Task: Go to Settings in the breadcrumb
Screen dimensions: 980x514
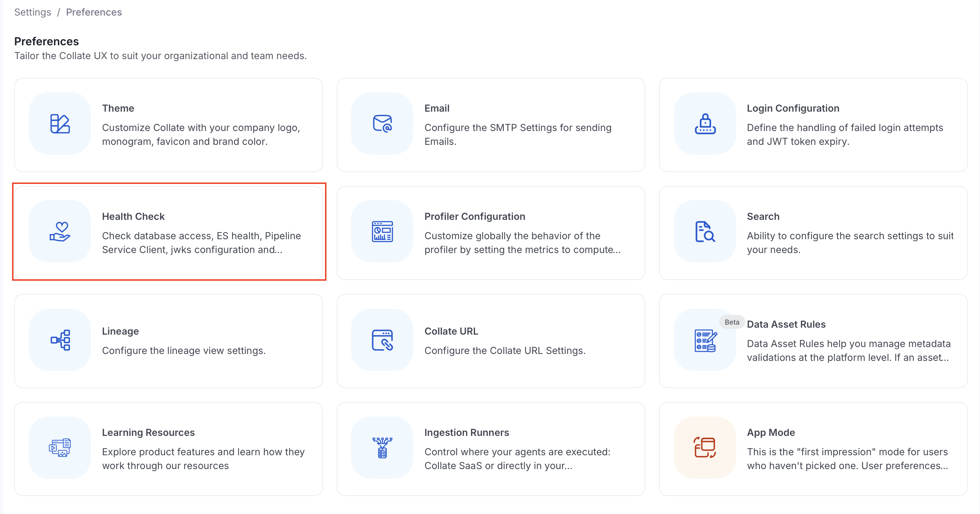Action: click(x=33, y=12)
